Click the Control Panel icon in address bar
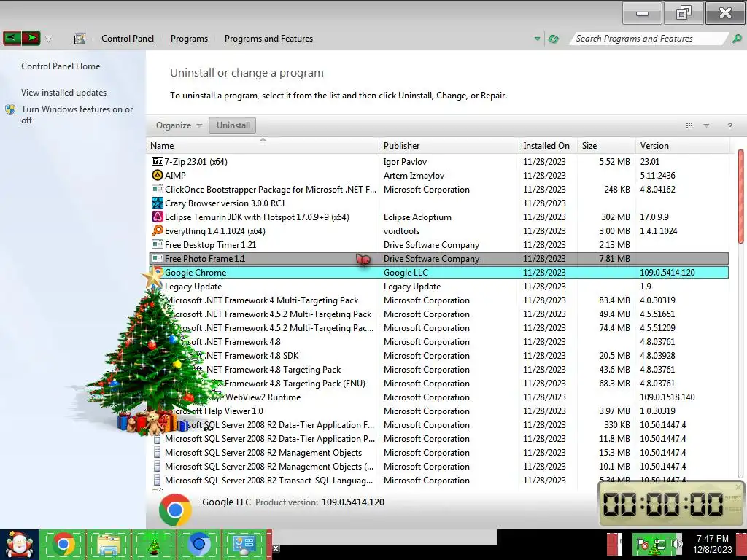 coord(80,39)
